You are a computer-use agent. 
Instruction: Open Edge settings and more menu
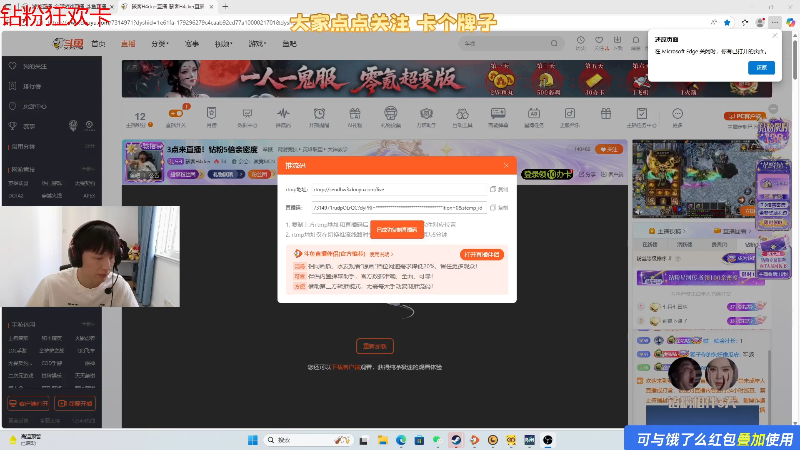pos(774,22)
